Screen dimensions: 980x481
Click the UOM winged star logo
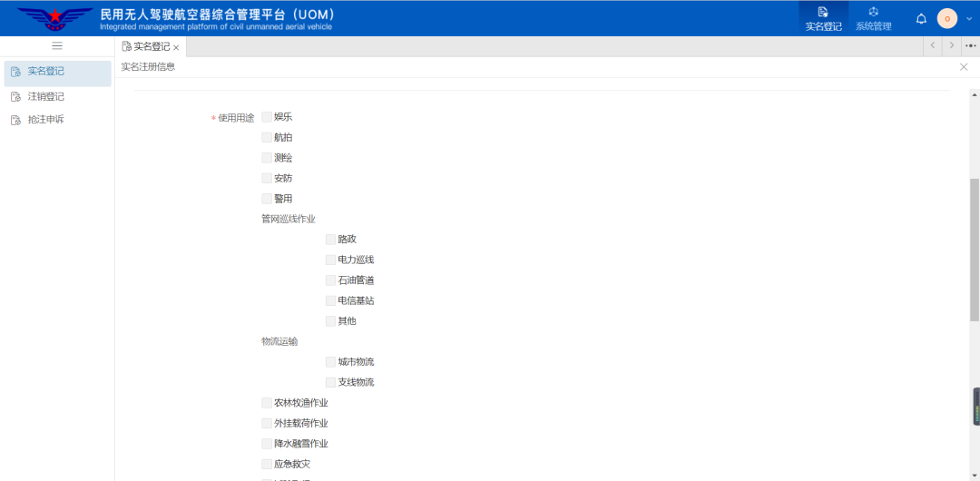click(x=55, y=18)
